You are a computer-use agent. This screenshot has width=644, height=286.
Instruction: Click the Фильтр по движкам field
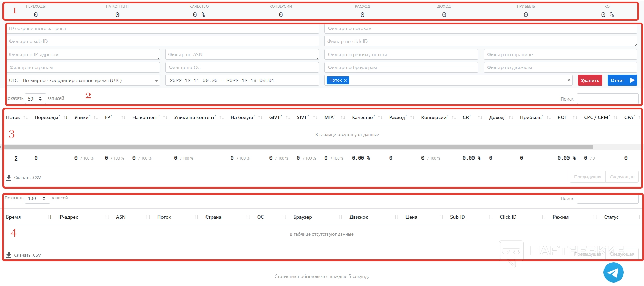560,67
